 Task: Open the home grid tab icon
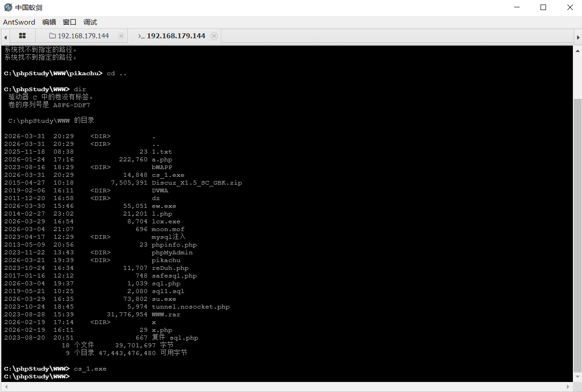[x=22, y=36]
